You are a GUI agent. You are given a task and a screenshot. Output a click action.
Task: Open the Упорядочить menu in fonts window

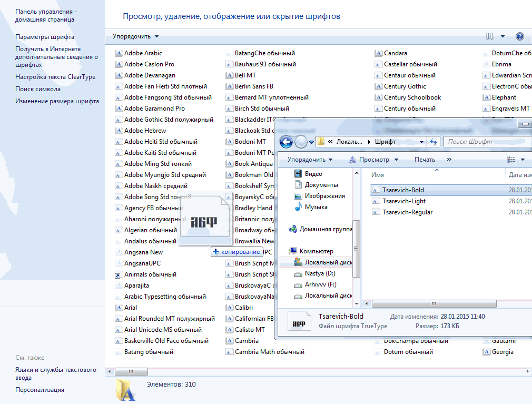pos(135,36)
